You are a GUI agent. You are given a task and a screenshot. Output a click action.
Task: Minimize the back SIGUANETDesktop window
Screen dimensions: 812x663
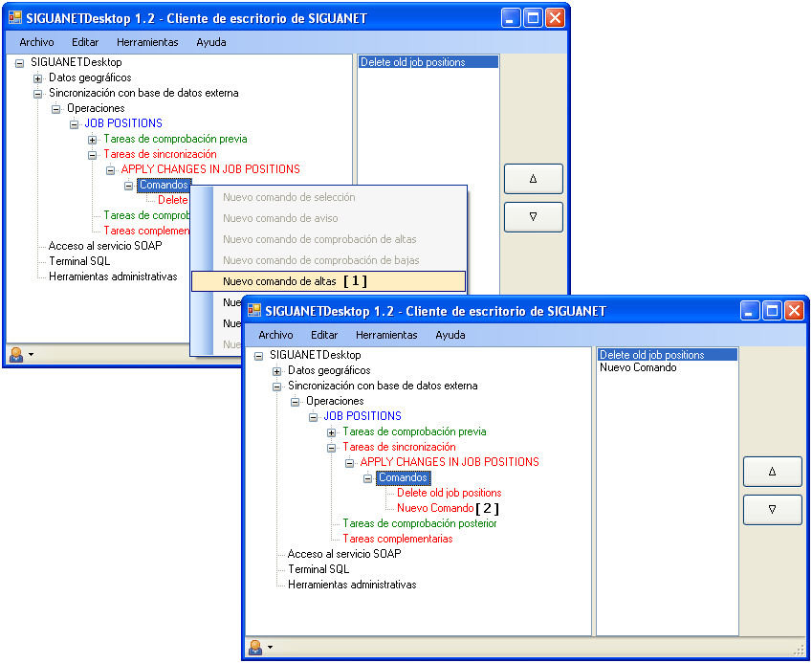click(x=511, y=18)
